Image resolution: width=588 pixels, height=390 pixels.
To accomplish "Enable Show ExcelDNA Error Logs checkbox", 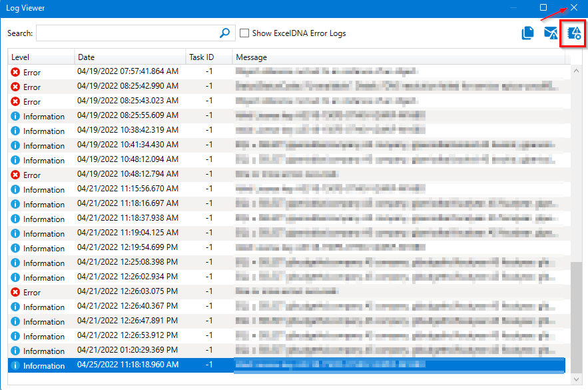I will (244, 33).
